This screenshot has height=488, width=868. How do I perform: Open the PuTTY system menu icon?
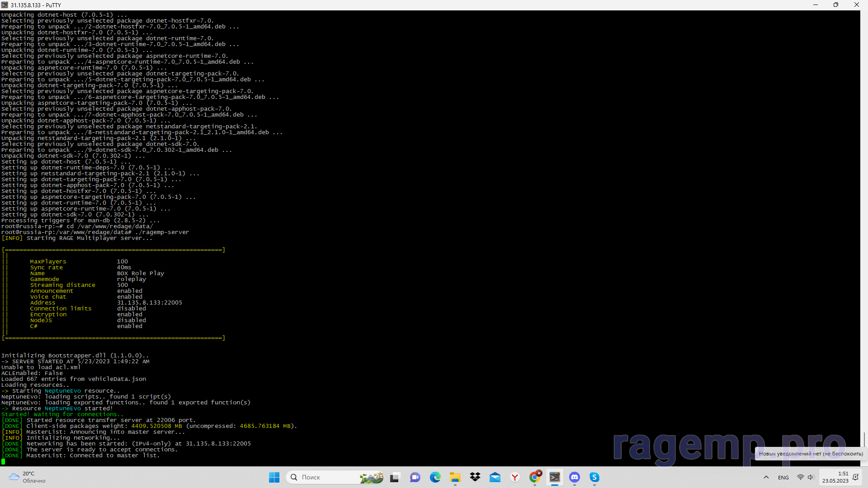coord(5,5)
